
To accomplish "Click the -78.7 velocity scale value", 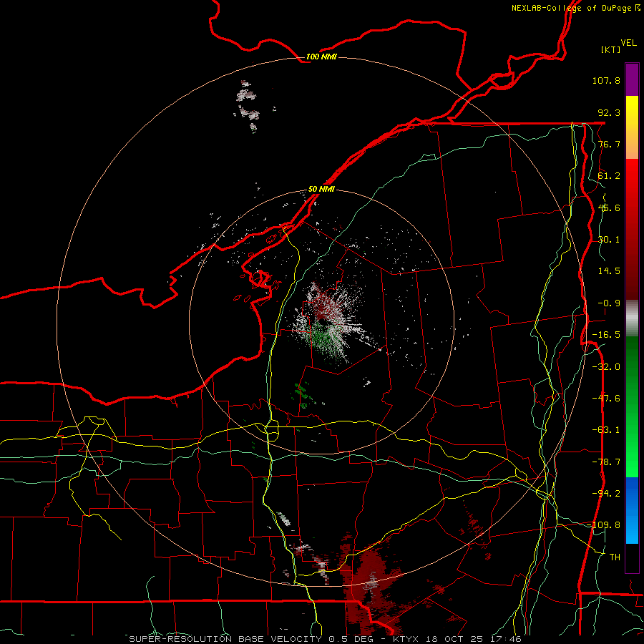I will (606, 462).
